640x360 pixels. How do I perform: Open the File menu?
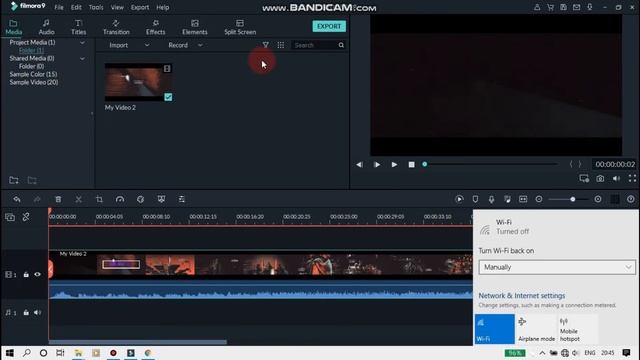click(59, 7)
